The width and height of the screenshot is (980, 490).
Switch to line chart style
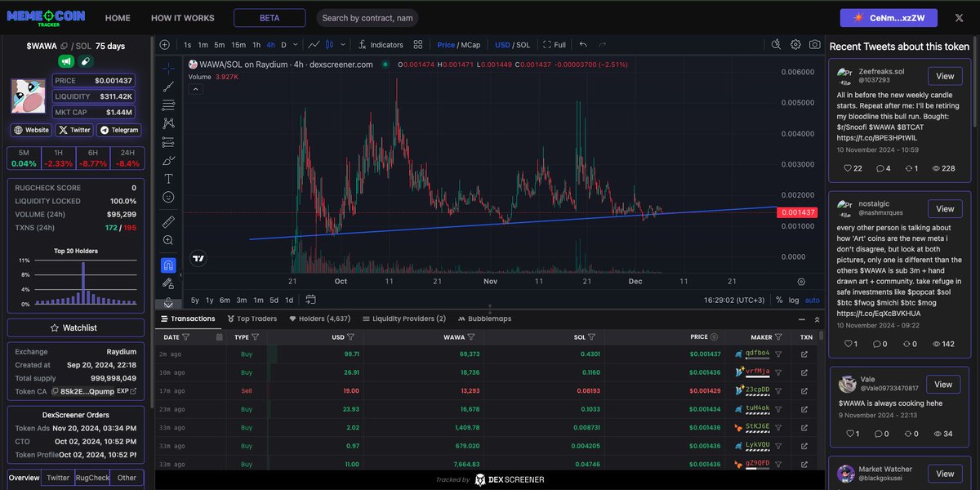pyautogui.click(x=314, y=45)
